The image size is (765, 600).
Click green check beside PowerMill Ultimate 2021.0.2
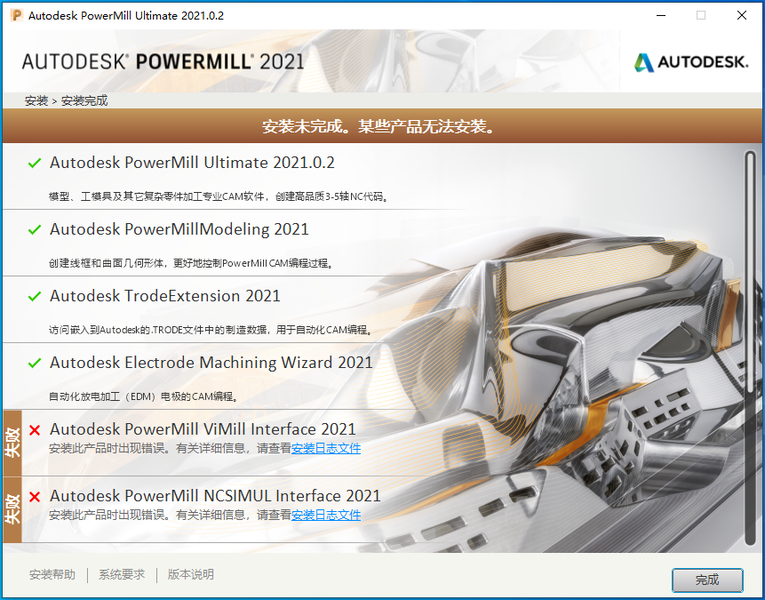point(35,163)
